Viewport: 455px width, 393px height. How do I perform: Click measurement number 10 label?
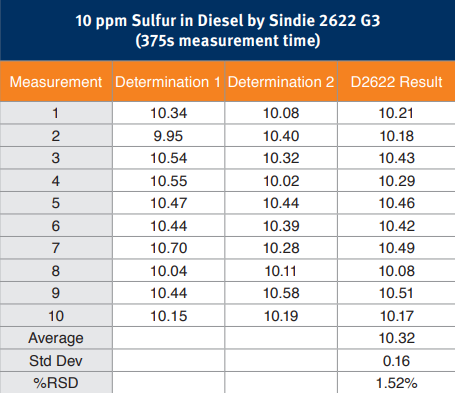coord(56,316)
